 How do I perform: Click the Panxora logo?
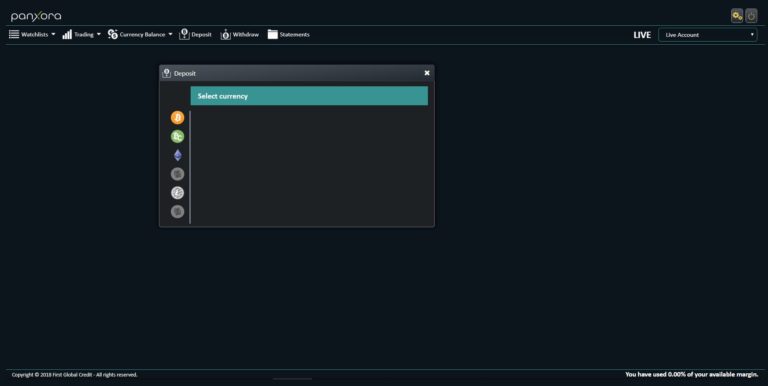click(x=36, y=16)
